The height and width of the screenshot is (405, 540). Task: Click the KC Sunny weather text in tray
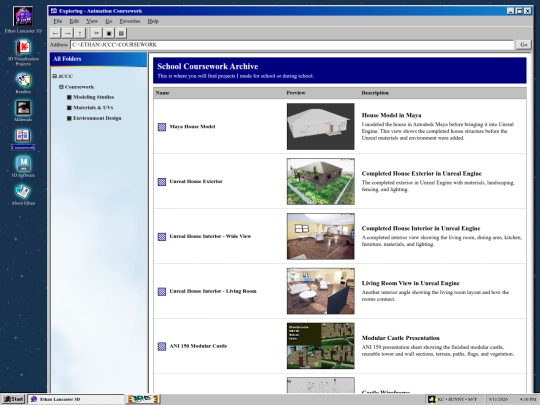(457, 399)
